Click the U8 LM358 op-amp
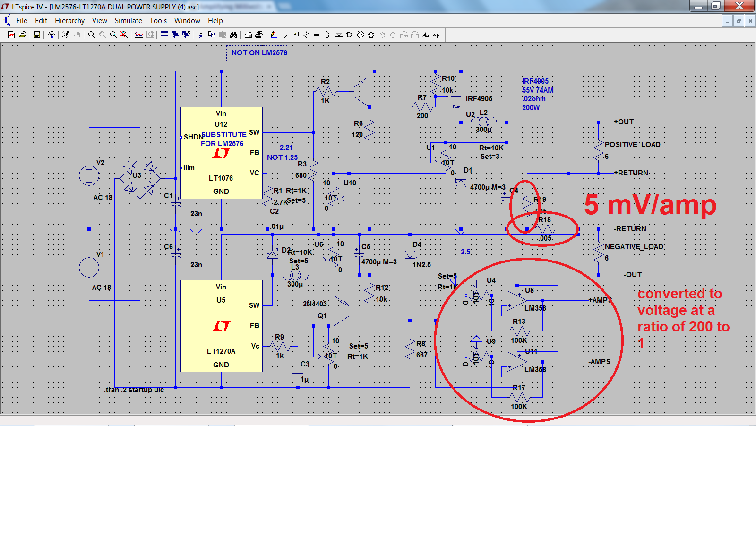Screen dimensions: 756x549 516,300
